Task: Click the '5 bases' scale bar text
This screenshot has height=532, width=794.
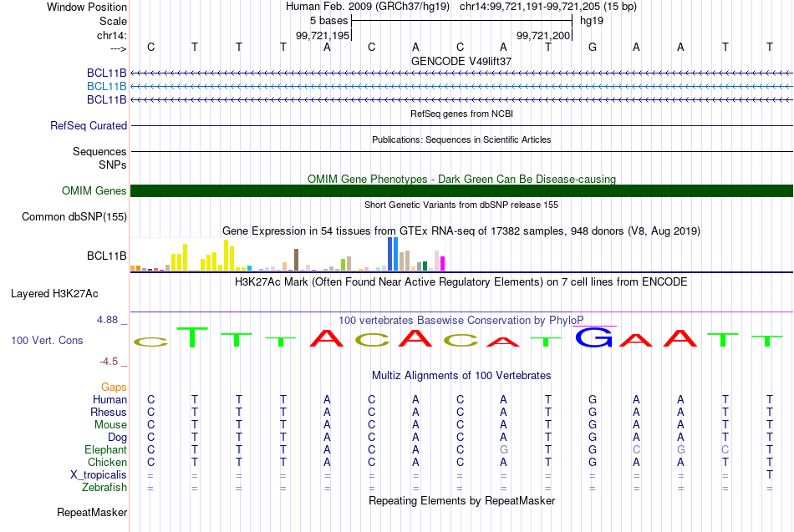Action: coord(329,21)
